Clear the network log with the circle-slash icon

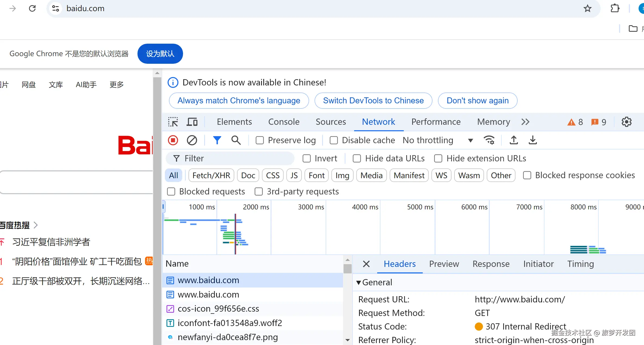tap(192, 140)
